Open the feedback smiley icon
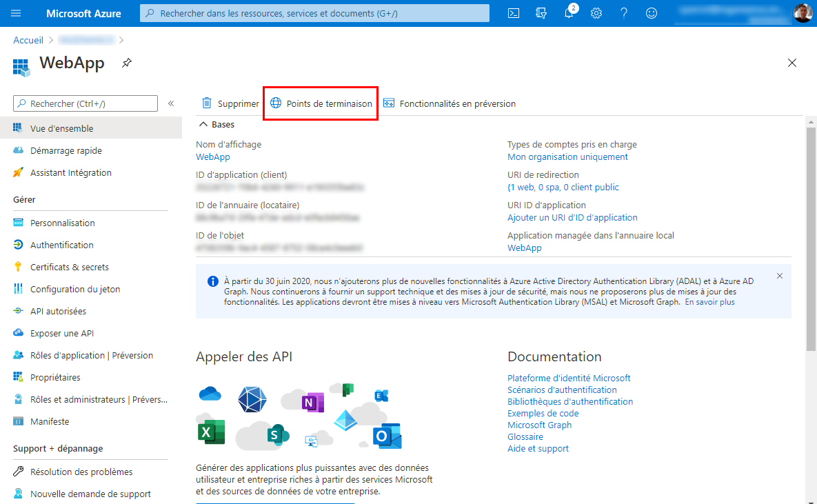The image size is (817, 504). tap(652, 13)
